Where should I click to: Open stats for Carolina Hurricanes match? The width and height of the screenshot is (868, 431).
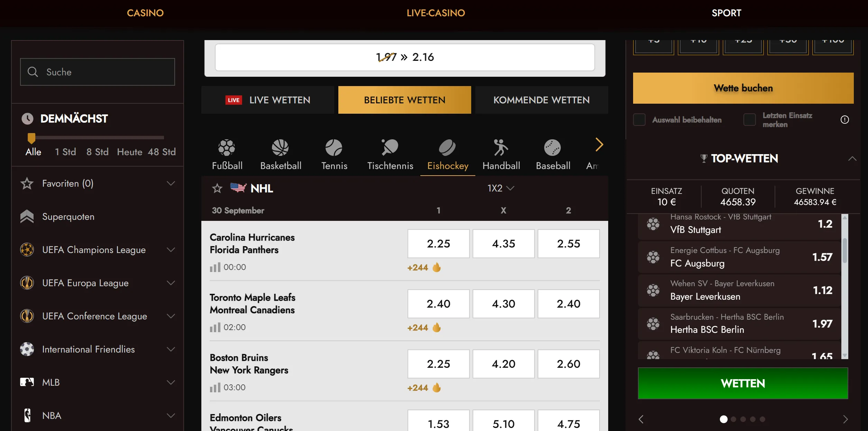215,267
